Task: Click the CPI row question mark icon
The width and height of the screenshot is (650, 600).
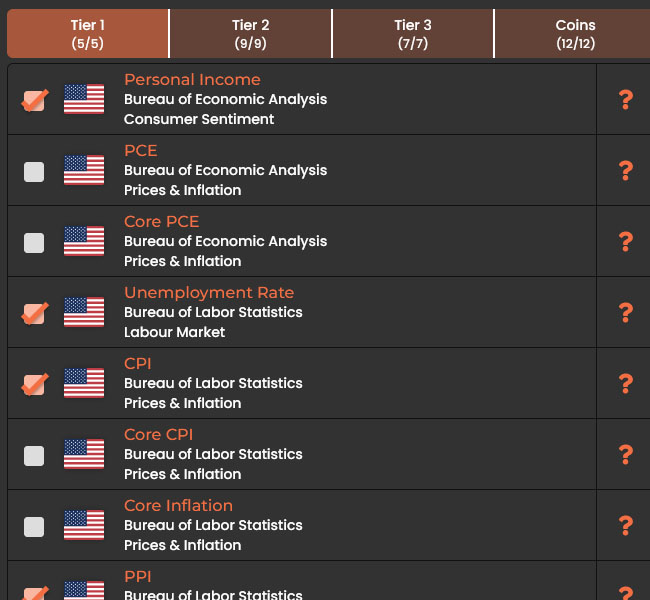Action: click(x=626, y=383)
